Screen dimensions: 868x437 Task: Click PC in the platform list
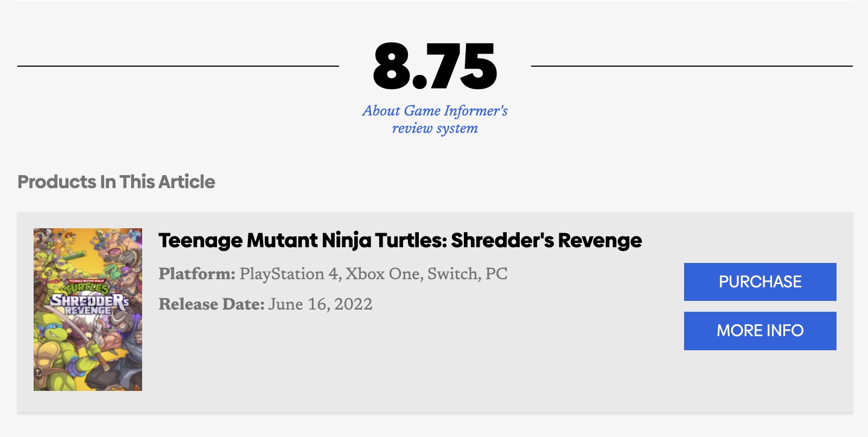496,274
